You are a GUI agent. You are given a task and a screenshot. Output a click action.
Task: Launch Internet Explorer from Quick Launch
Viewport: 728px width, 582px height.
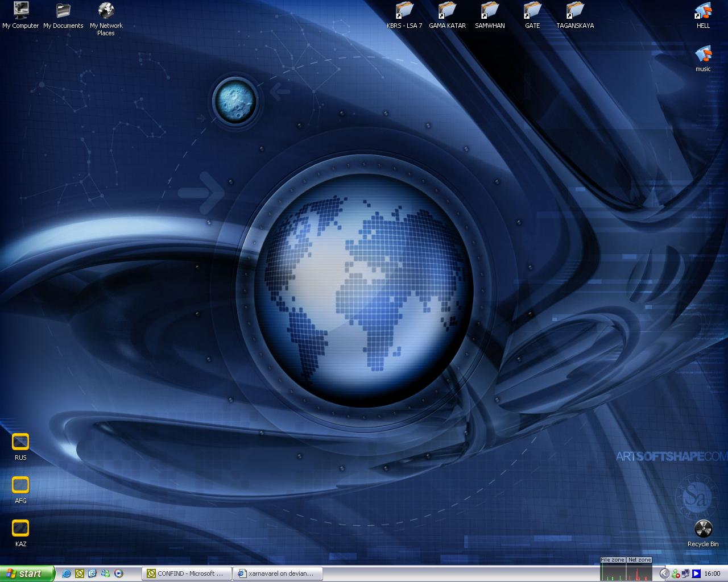tap(67, 573)
